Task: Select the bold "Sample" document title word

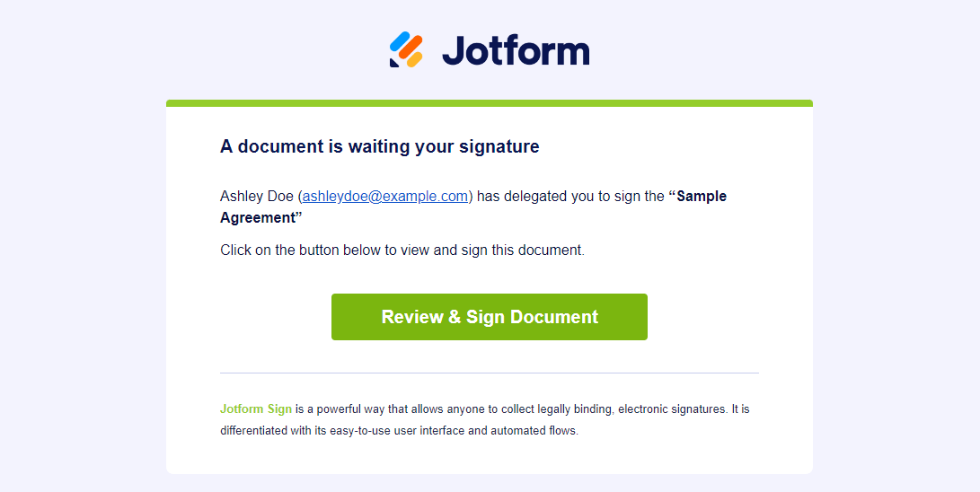Action: 701,197
